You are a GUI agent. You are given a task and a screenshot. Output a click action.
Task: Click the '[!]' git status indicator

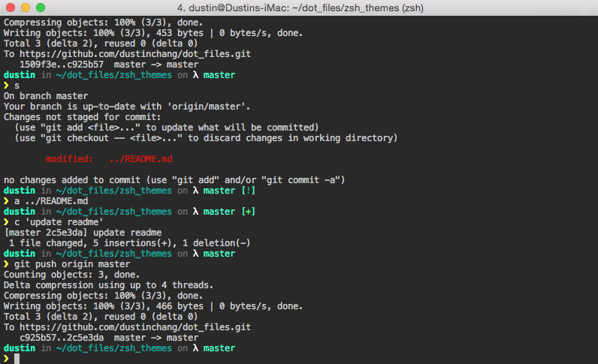[248, 191]
